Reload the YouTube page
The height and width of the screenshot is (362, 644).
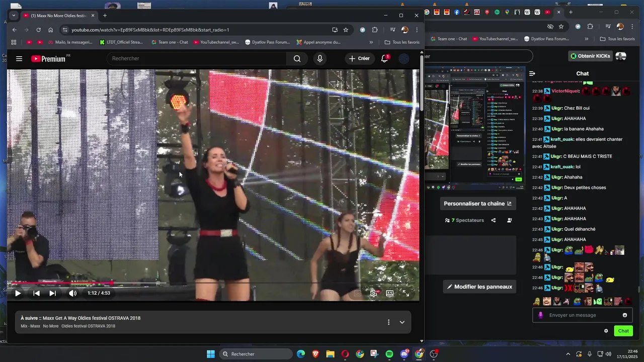[38, 30]
